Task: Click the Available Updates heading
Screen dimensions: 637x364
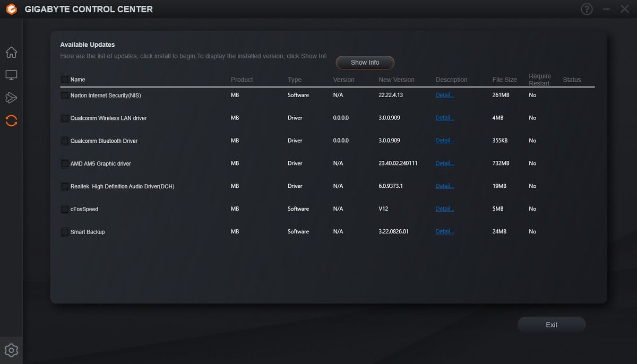Action: pos(88,45)
